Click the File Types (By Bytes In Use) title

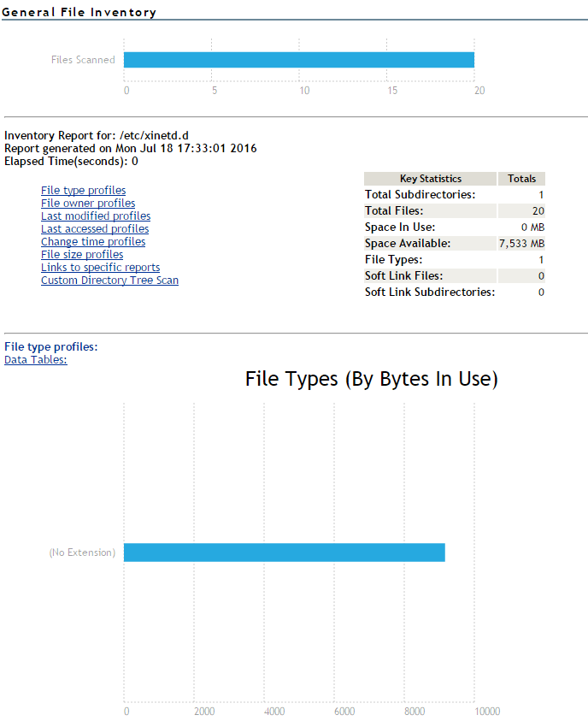(371, 379)
